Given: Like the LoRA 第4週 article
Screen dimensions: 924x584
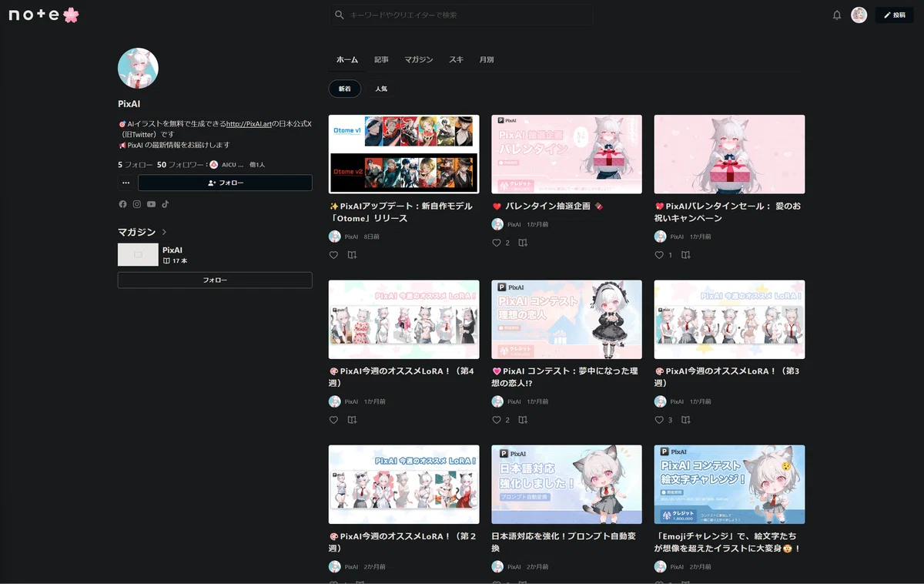Looking at the screenshot, I should coord(333,420).
